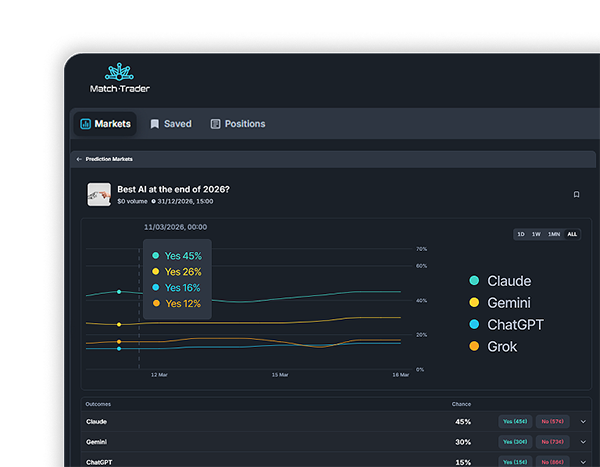Click the Claude legend color dot
The height and width of the screenshot is (467, 600).
474,281
